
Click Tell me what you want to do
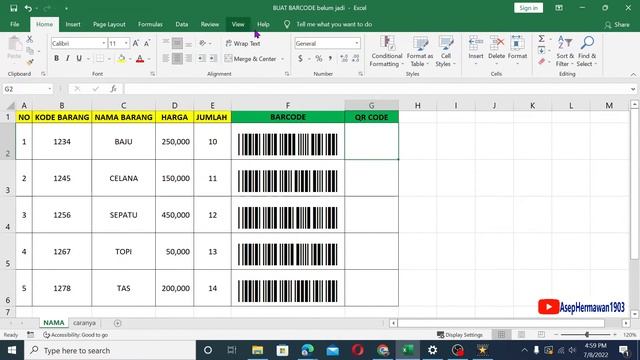[x=334, y=24]
